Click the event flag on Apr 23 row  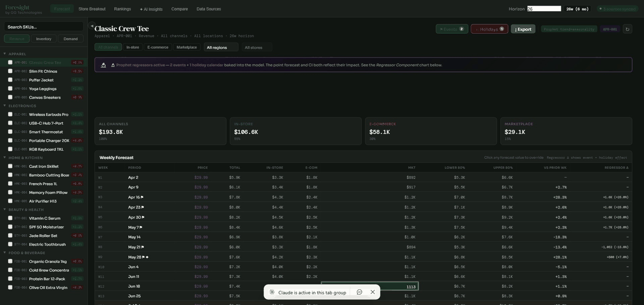click(142, 207)
